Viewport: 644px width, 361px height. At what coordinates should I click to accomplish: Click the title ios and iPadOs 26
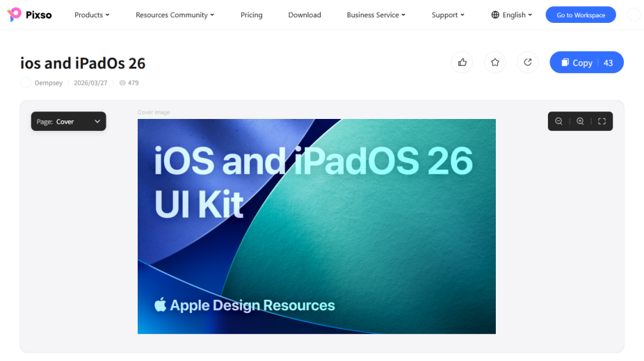pyautogui.click(x=83, y=63)
